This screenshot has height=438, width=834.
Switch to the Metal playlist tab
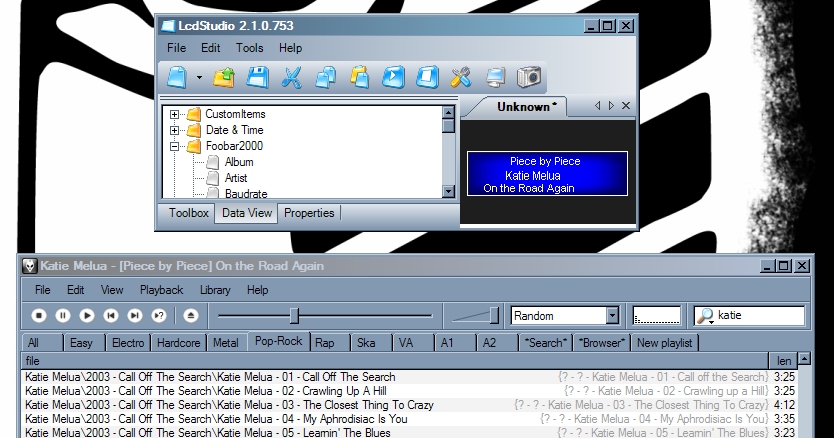[x=226, y=343]
